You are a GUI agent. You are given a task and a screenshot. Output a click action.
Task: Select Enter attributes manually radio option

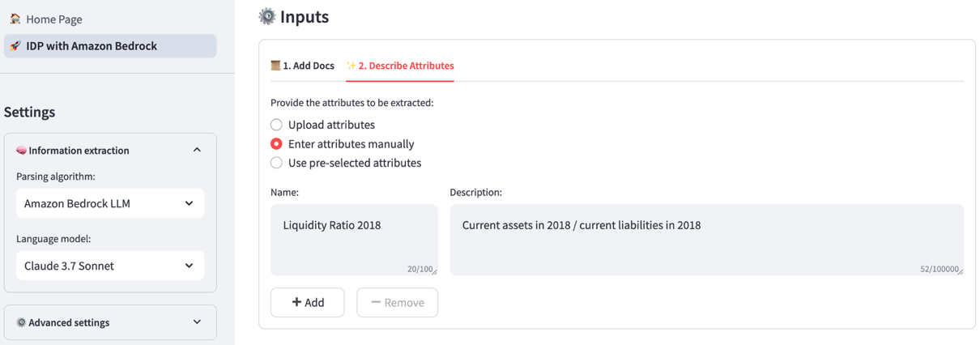click(277, 144)
